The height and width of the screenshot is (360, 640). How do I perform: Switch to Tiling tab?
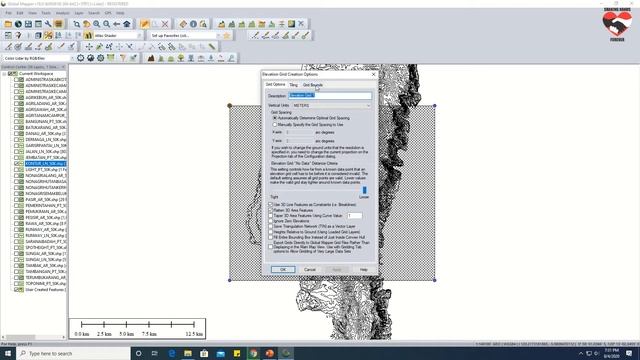293,85
